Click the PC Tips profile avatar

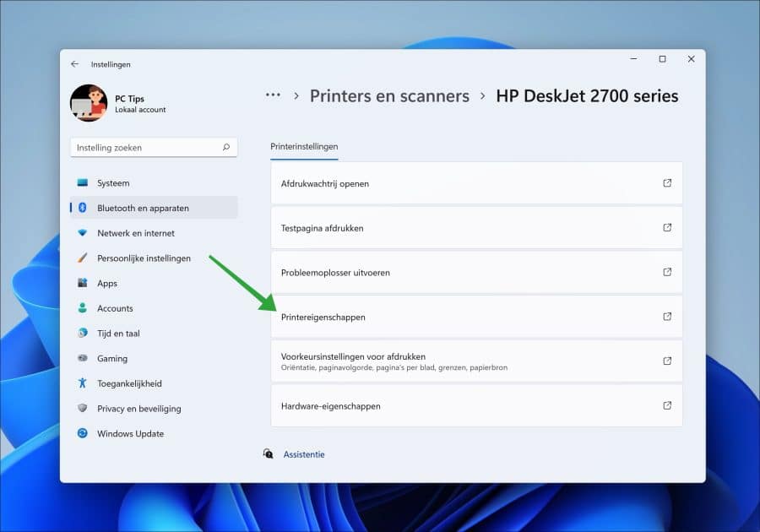coord(89,103)
